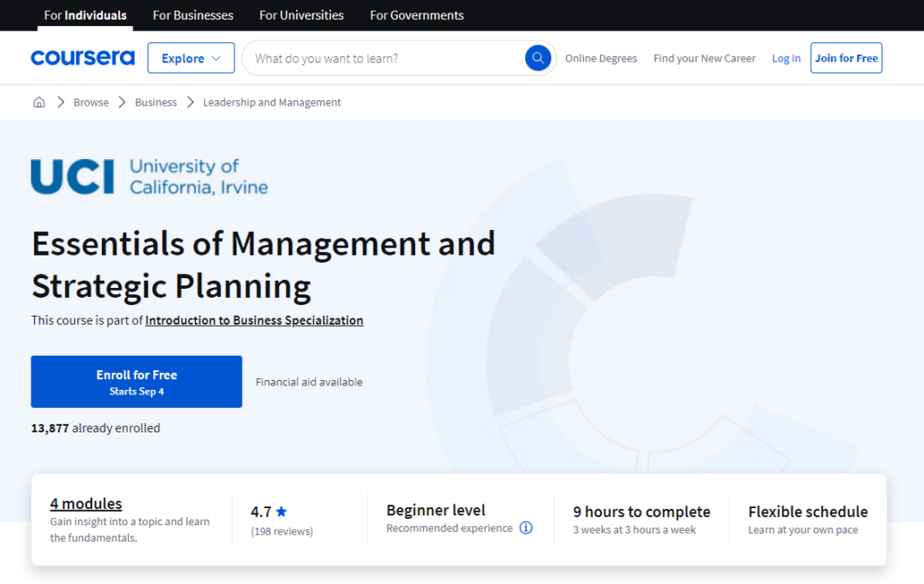Viewport: 924px width, 584px height.
Task: Open Leadership and Management breadcrumb
Action: pos(272,102)
